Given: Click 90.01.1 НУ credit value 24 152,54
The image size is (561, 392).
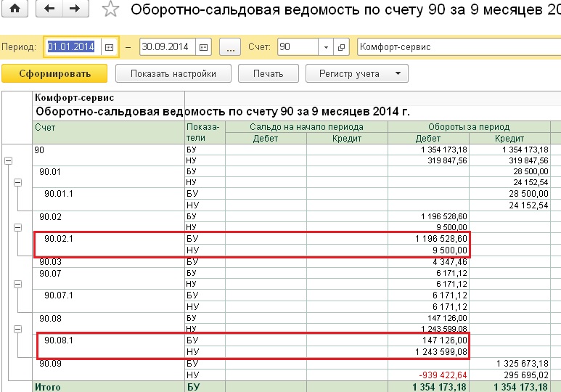Looking at the screenshot, I should [x=528, y=205].
